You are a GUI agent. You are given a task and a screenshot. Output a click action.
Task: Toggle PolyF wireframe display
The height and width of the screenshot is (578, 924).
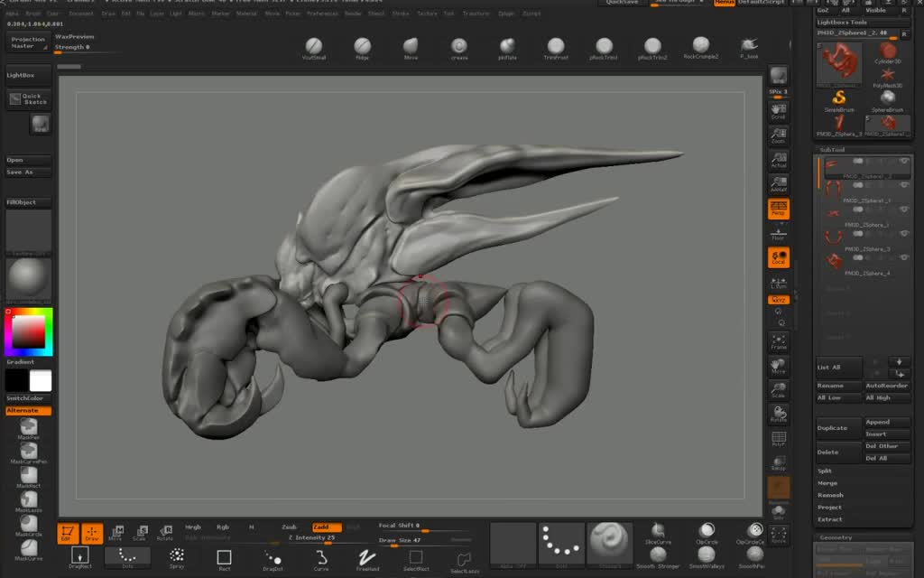coord(779,439)
